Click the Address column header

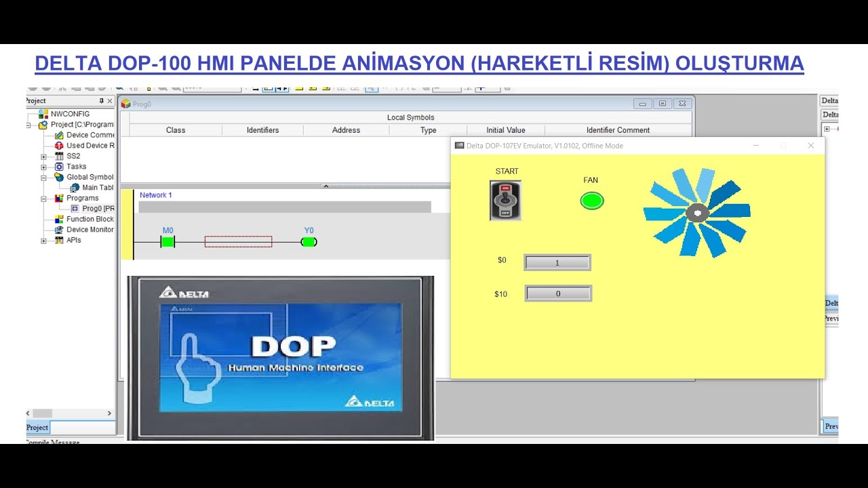click(x=346, y=130)
